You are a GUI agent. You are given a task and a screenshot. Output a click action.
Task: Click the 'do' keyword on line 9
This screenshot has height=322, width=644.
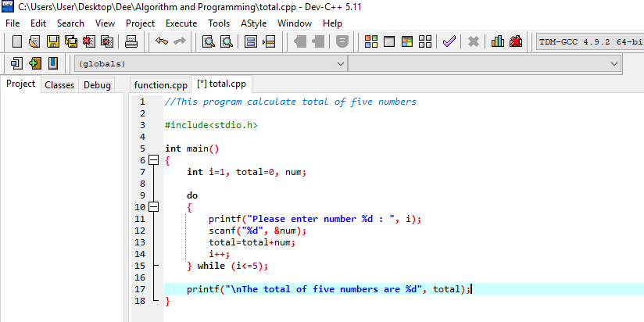(192, 195)
